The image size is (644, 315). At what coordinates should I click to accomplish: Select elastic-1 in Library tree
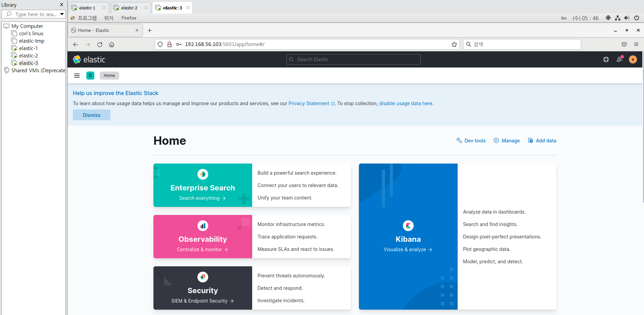[28, 48]
